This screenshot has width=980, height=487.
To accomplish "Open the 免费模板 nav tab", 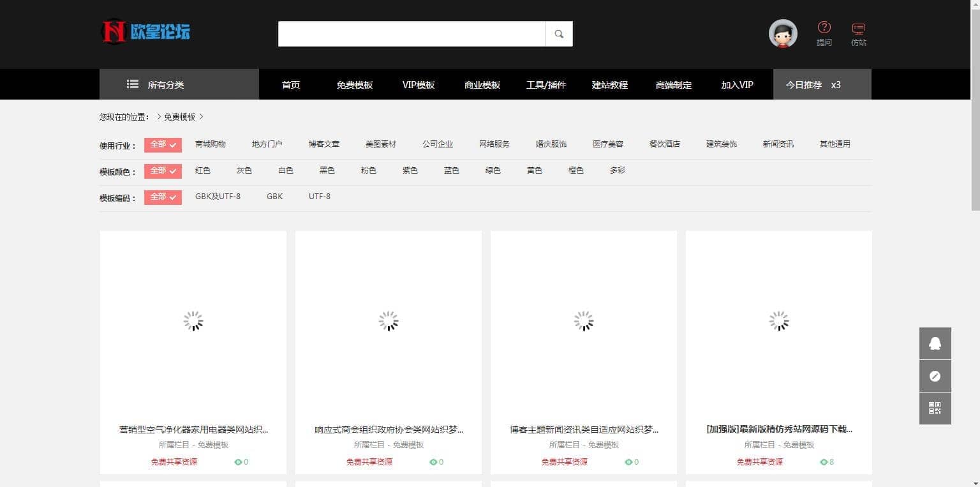I will pyautogui.click(x=355, y=85).
